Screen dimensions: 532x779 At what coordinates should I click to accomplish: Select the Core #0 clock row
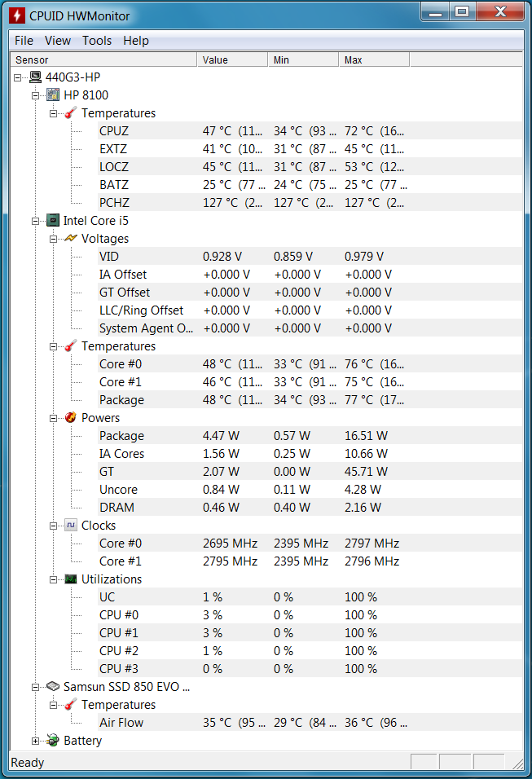(310, 543)
